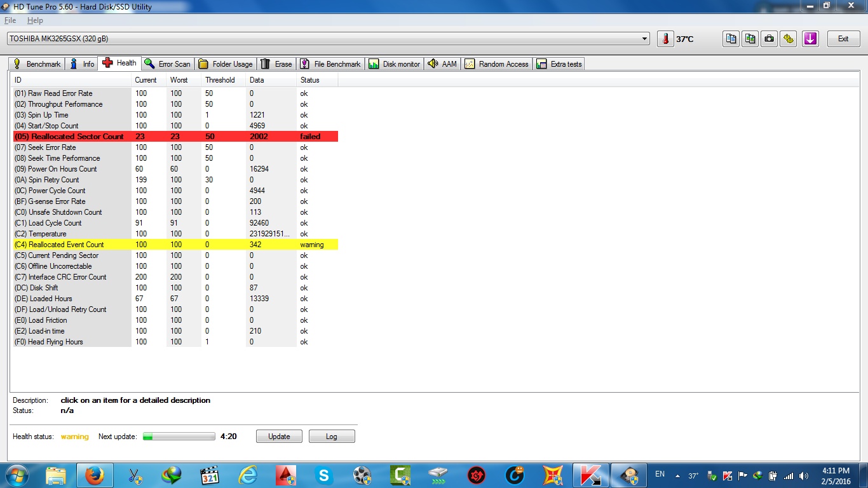Open Camtasia green C taskbar icon
Image resolution: width=868 pixels, height=488 pixels.
400,475
